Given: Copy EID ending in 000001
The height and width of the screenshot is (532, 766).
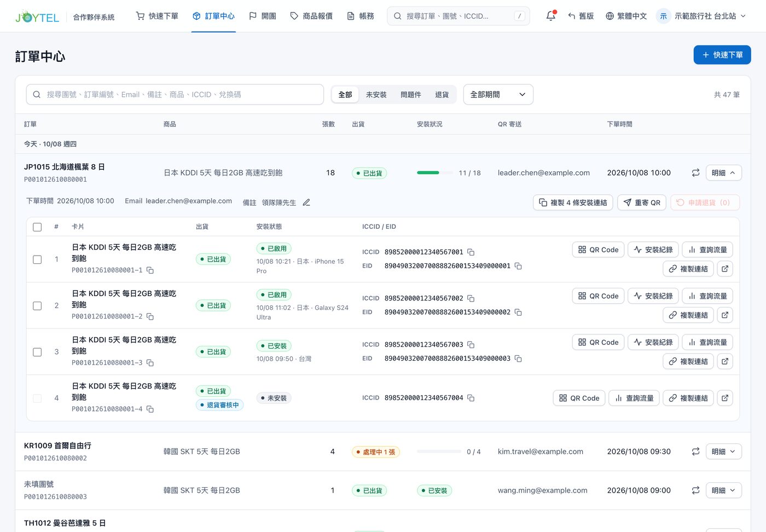Looking at the screenshot, I should click(x=518, y=266).
